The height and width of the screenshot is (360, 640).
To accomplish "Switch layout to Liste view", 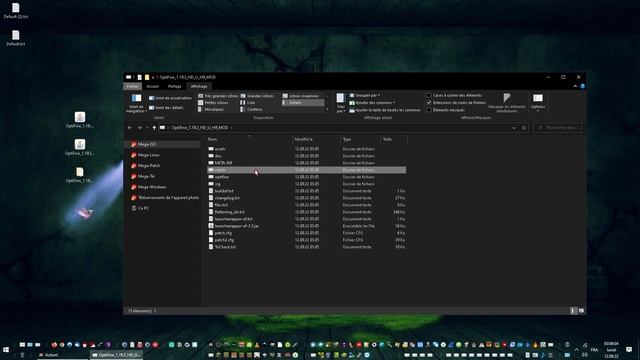I will click(248, 103).
